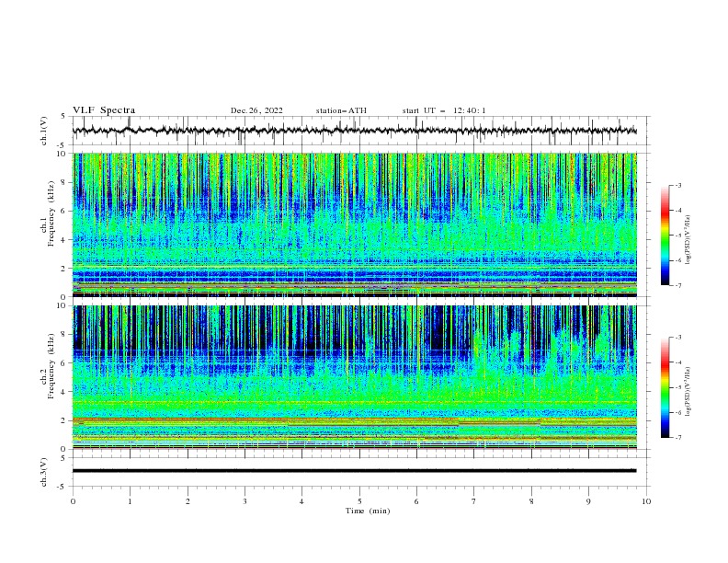The width and height of the screenshot is (728, 563).
Task: Click the "2" kHz tick of ch.2 spectrogram
Action: [63, 420]
